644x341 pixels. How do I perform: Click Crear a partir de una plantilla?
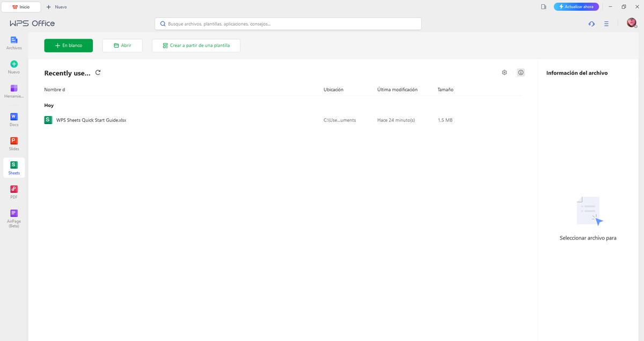[196, 46]
